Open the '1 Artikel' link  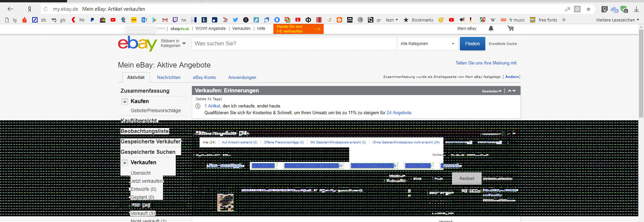click(212, 106)
